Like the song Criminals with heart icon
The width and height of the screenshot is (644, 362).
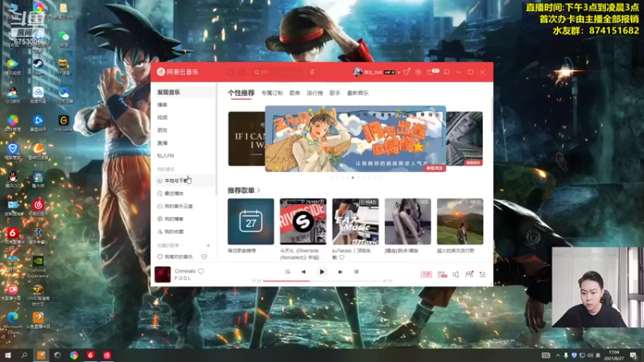pyautogui.click(x=200, y=271)
